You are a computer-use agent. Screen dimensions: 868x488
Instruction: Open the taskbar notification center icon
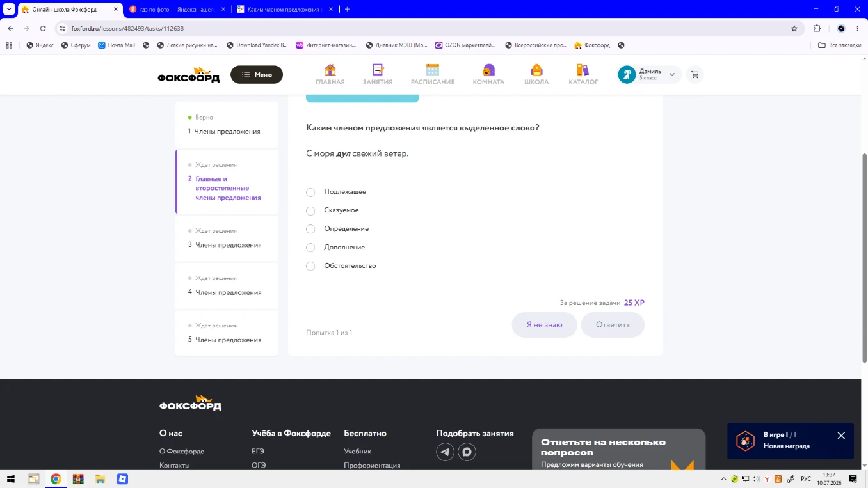pos(853,479)
